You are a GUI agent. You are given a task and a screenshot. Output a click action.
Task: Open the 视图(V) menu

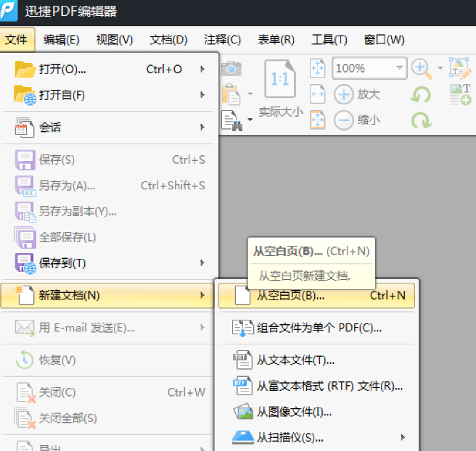115,40
